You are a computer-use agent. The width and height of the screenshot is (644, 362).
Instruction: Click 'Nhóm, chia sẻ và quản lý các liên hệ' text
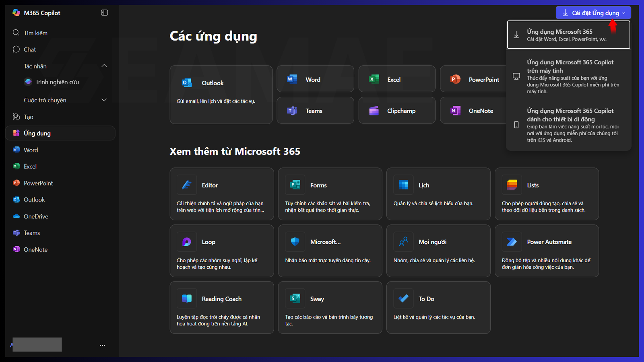click(434, 261)
